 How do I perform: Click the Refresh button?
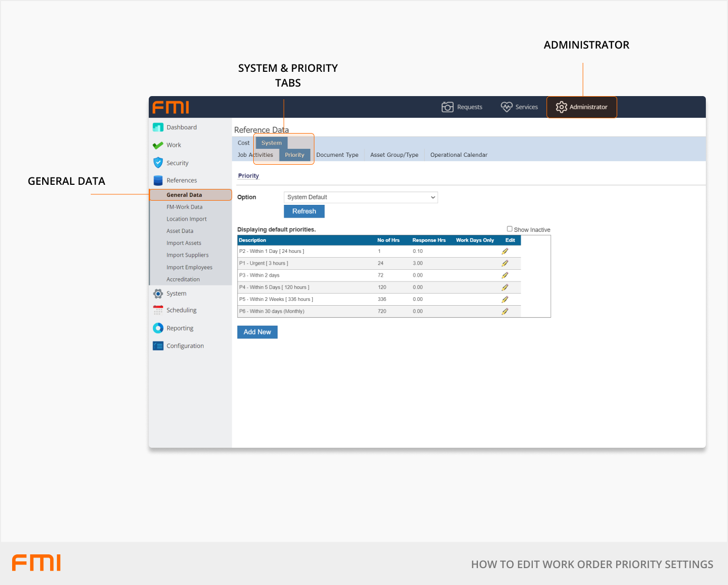point(304,211)
